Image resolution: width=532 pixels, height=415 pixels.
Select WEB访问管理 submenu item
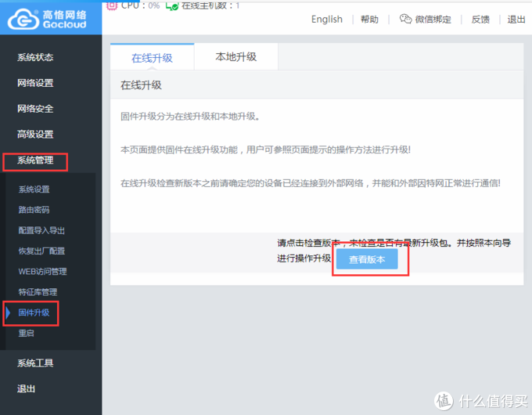click(x=42, y=272)
